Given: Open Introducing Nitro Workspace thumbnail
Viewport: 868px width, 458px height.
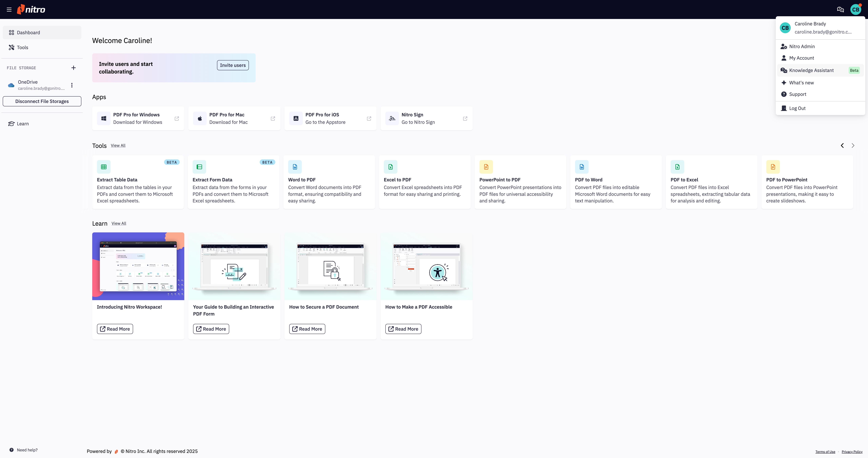Looking at the screenshot, I should (138, 266).
